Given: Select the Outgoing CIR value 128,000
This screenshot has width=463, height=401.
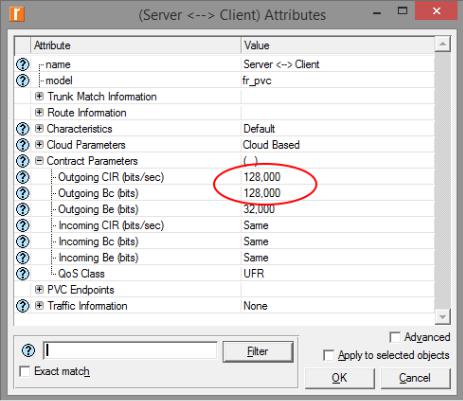Looking at the screenshot, I should tap(262, 177).
